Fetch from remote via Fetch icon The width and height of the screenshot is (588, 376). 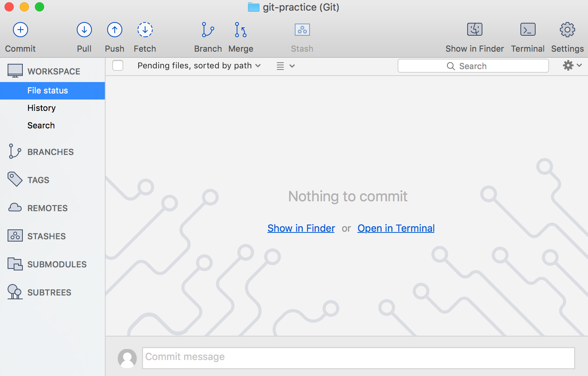click(145, 30)
